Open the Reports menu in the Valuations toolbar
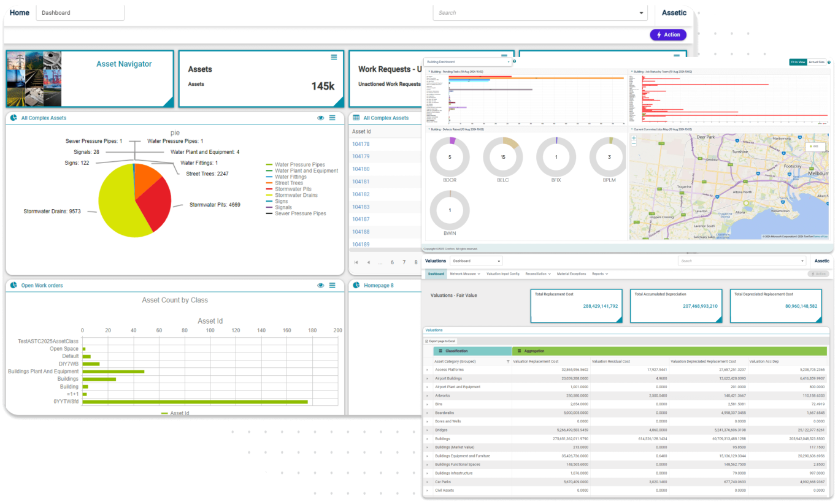 (x=597, y=274)
